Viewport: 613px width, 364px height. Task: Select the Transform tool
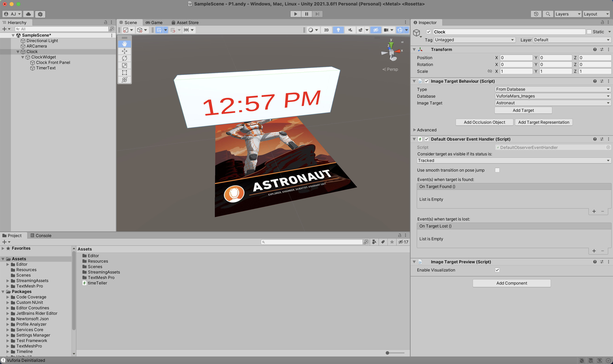click(x=125, y=79)
